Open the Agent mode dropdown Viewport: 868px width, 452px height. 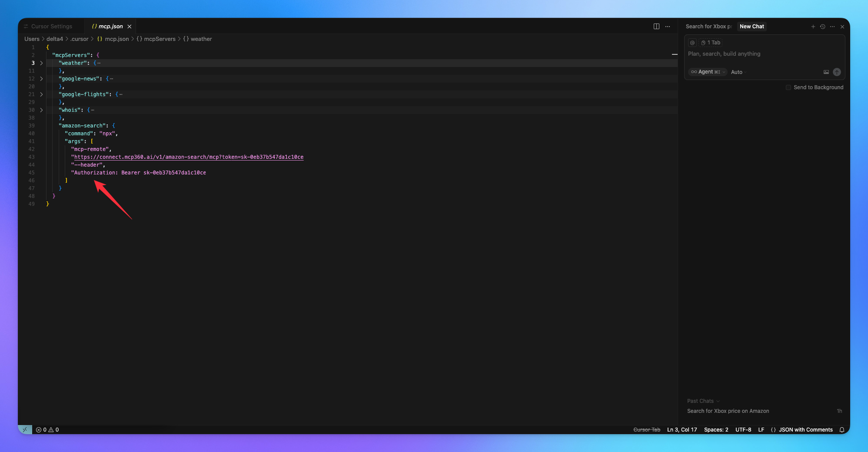click(x=708, y=72)
